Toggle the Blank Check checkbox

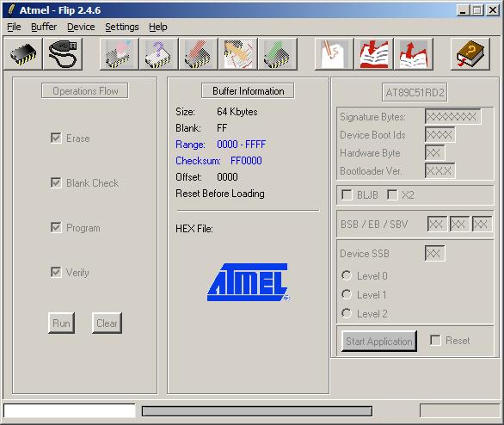56,182
